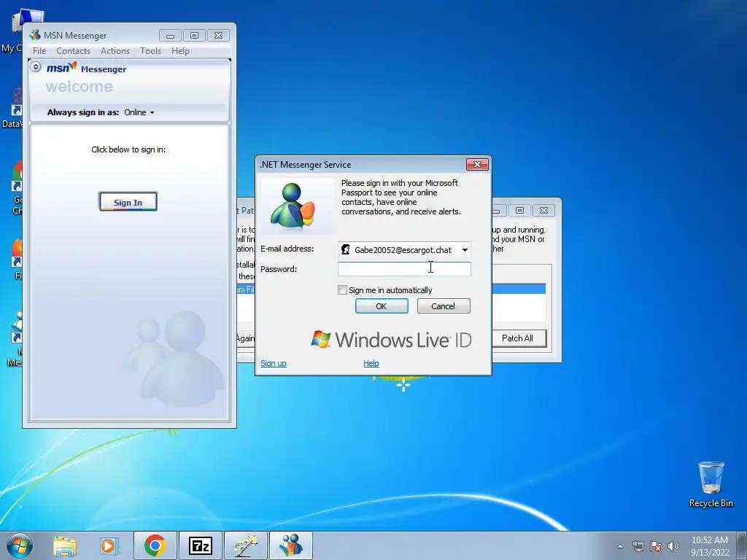Open the File menu in MSN Messenger
Screen dimensions: 747x560
click(39, 51)
